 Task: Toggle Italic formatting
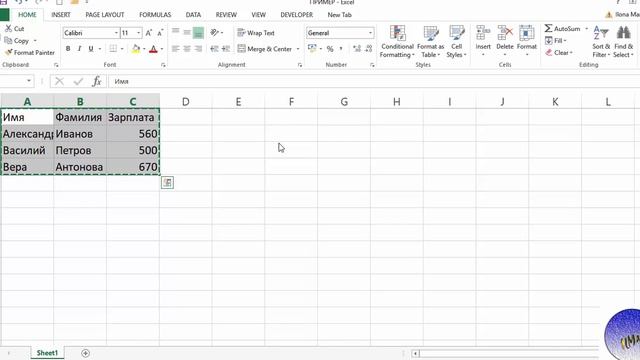pyautogui.click(x=79, y=49)
